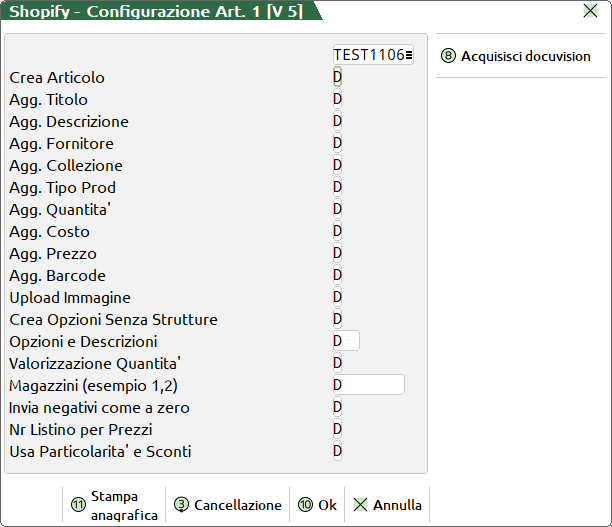This screenshot has height=527, width=612.
Task: Select the Crea Articolo value field
Action: pyautogui.click(x=338, y=78)
